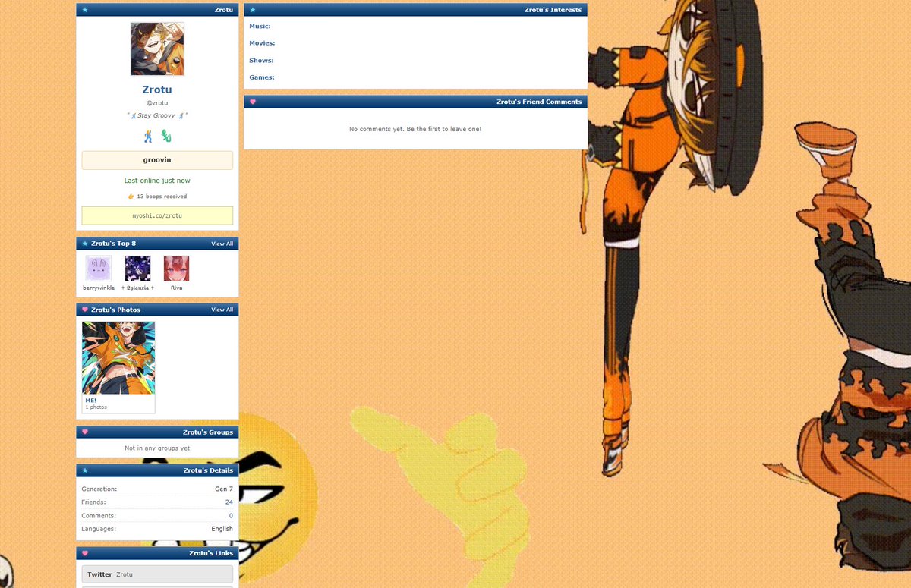
Task: Open Riva's avatar in Top 8
Action: pyautogui.click(x=176, y=269)
